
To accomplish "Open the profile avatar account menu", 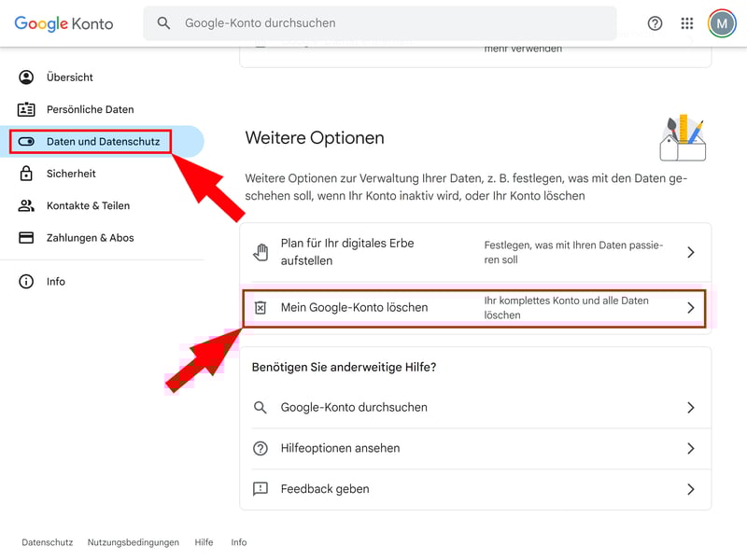I will pyautogui.click(x=722, y=23).
